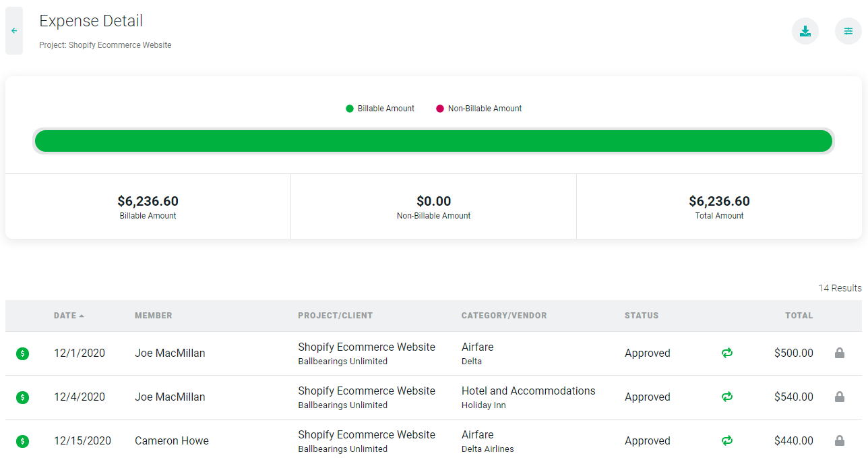The width and height of the screenshot is (868, 458).
Task: Click date 12/15/2020 cell
Action: tap(82, 441)
